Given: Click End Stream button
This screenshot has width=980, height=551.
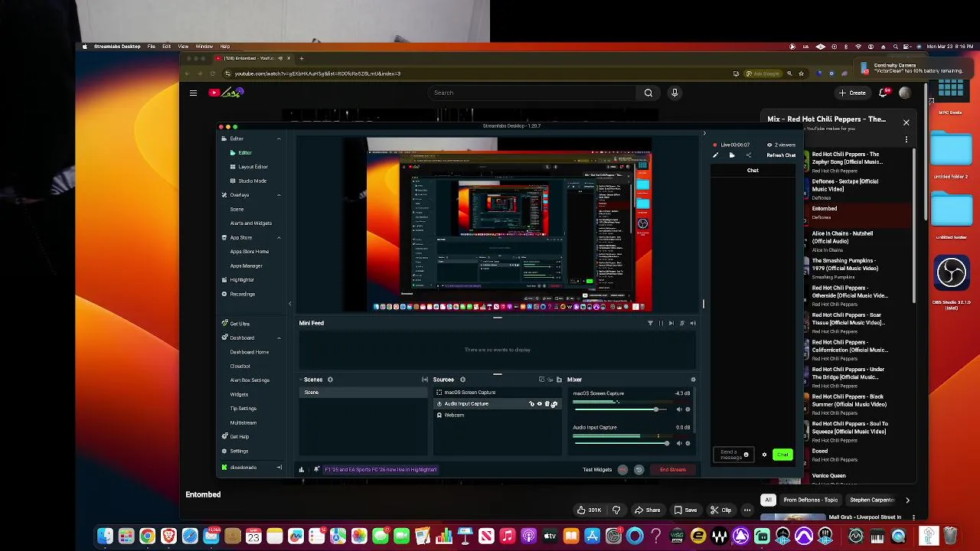Looking at the screenshot, I should tap(673, 470).
